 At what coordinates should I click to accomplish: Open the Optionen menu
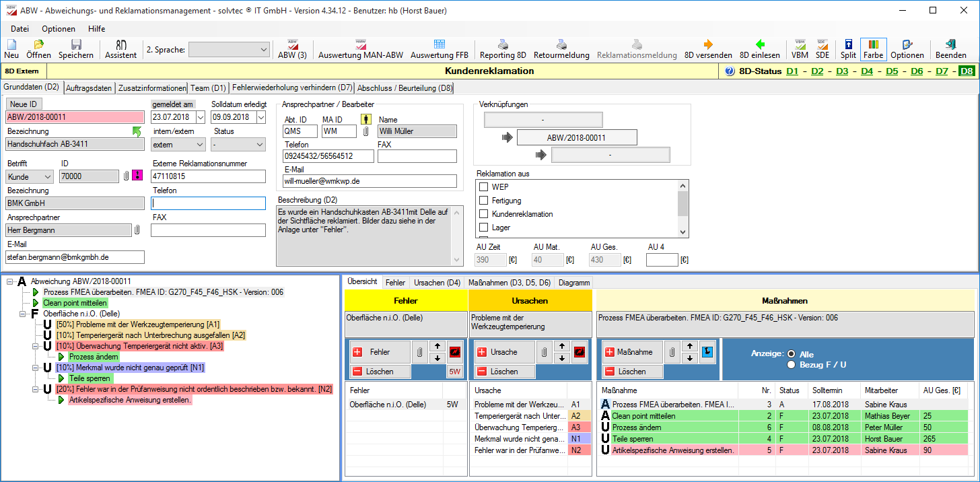[x=58, y=29]
